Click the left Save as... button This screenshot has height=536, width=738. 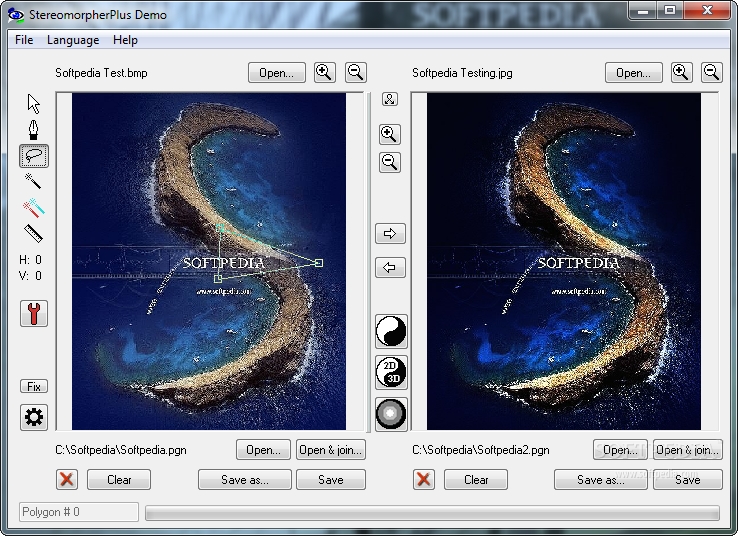(245, 480)
